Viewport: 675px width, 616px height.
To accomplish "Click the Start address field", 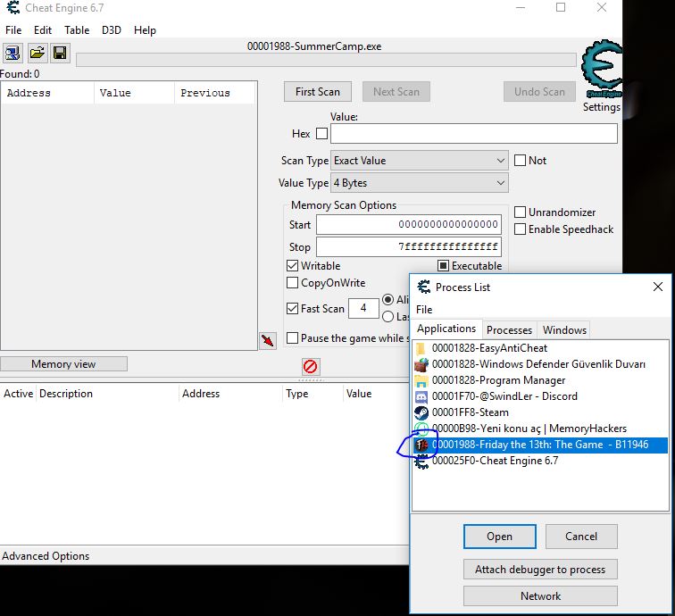I will click(409, 224).
